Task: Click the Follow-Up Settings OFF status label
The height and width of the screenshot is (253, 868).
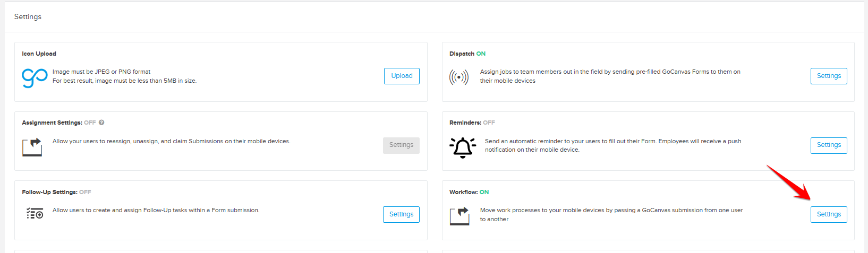Action: pyautogui.click(x=85, y=192)
